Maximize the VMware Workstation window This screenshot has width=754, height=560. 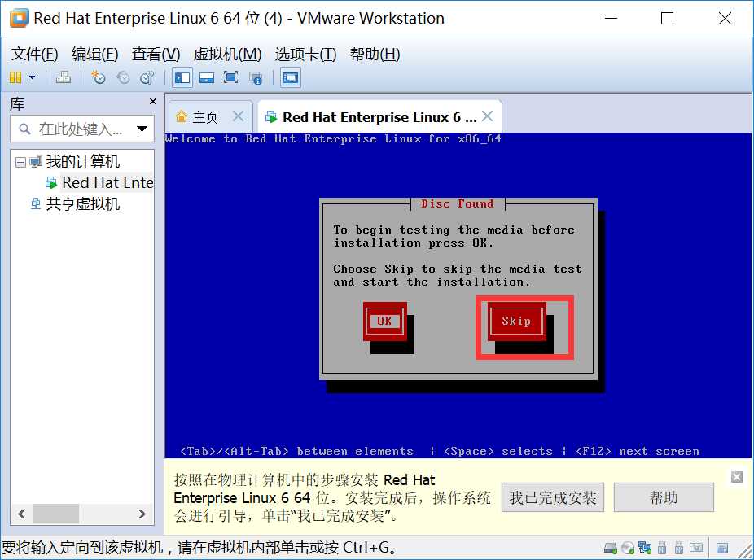point(667,18)
